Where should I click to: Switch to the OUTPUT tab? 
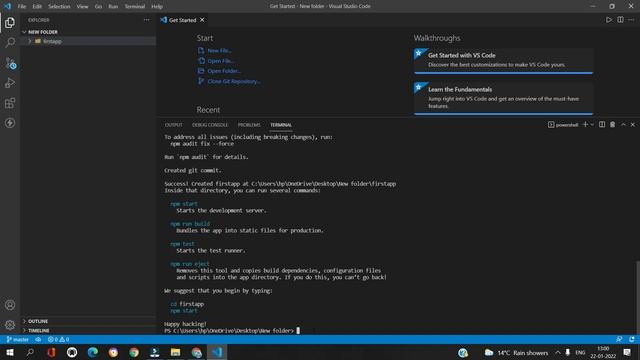(173, 125)
